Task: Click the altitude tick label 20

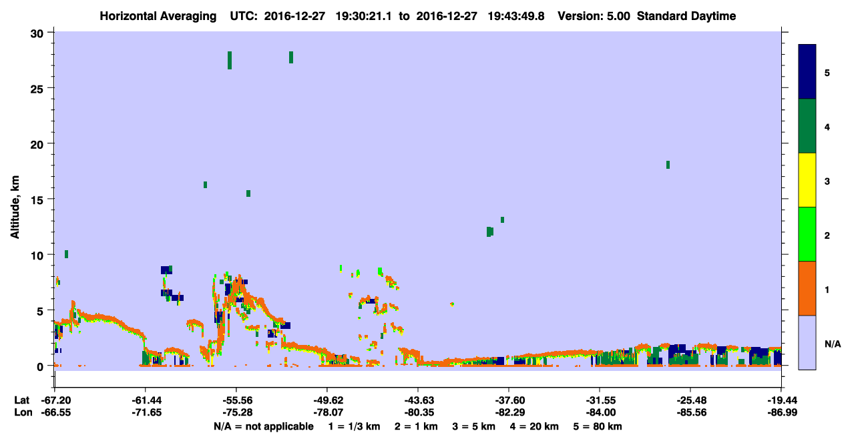Action: [39, 144]
